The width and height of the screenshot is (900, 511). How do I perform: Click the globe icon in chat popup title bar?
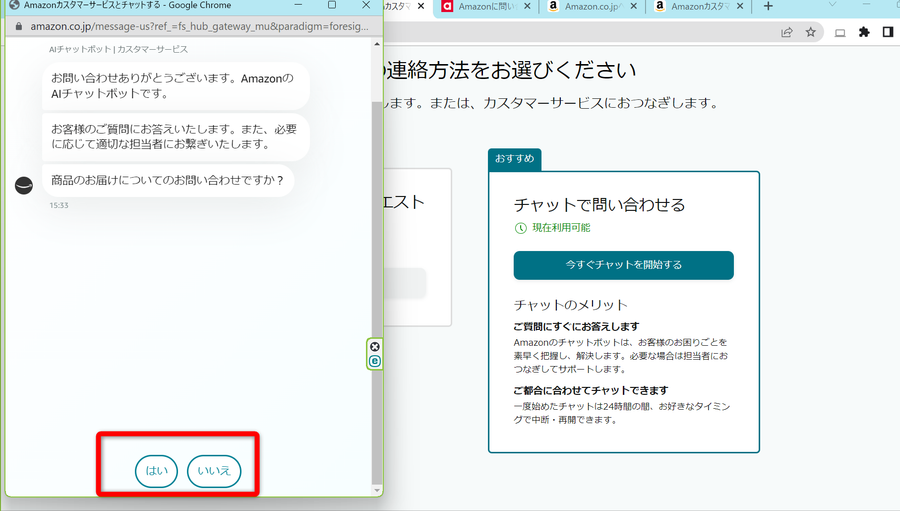tap(14, 5)
